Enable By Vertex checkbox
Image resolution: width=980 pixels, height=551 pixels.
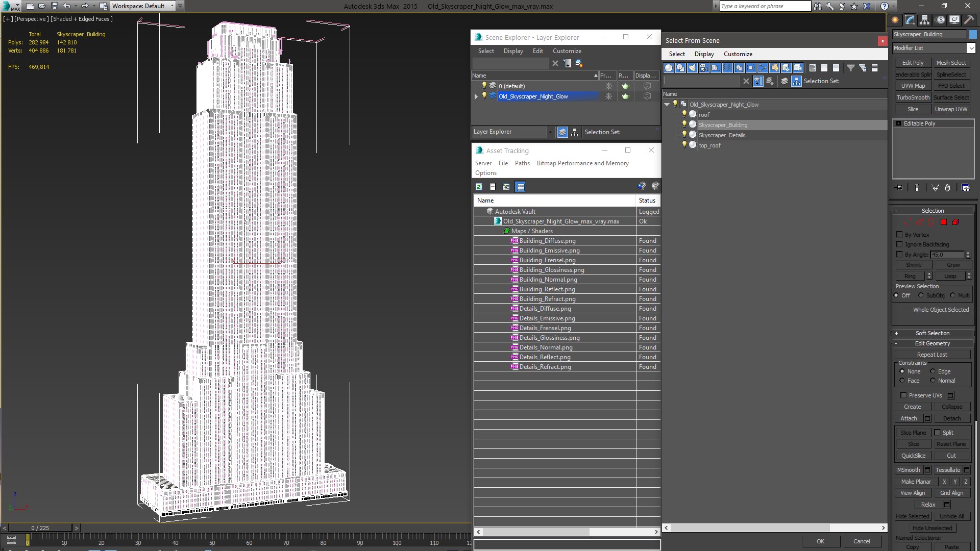899,235
